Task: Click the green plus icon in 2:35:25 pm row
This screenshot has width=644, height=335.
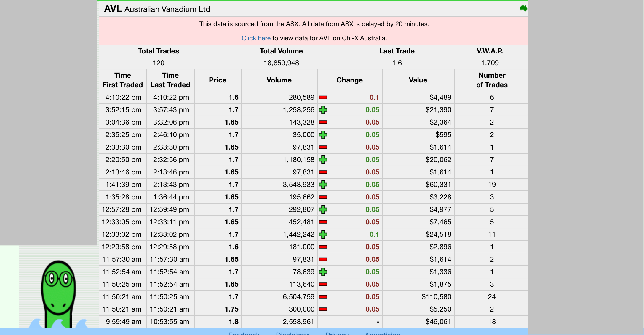Action: (x=323, y=135)
